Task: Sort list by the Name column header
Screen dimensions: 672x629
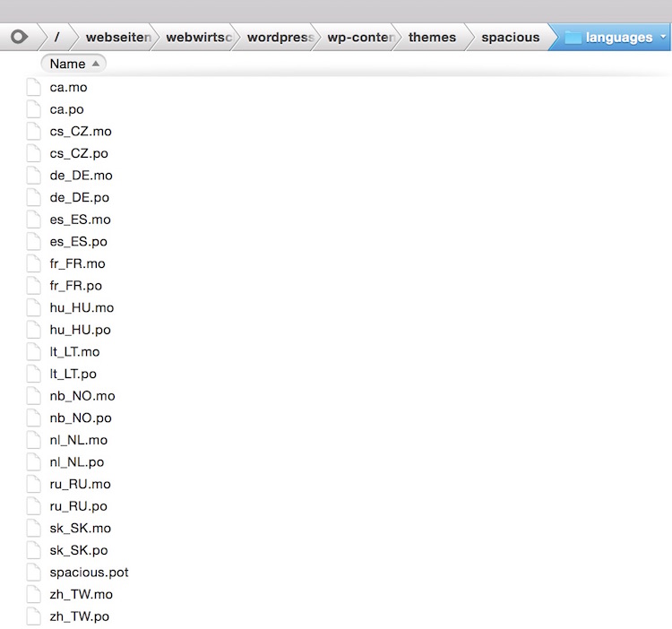Action: [67, 65]
